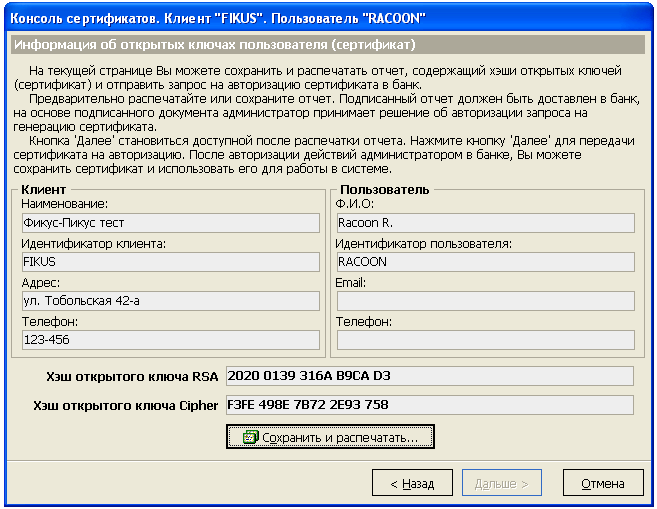
Task: Click the window title bar Консоль сертификатов
Action: [x=328, y=18]
